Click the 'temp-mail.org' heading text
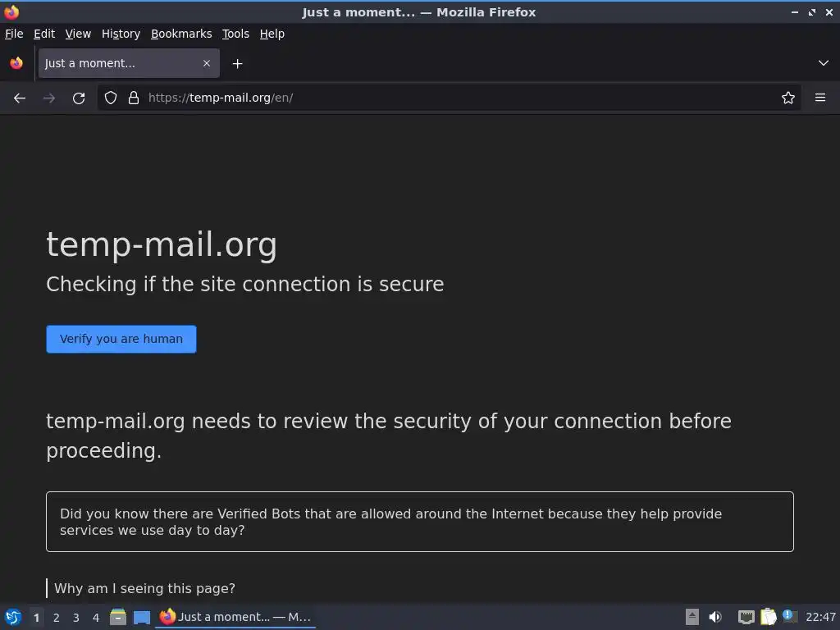Screen dimensions: 840x630 pyautogui.click(x=162, y=245)
